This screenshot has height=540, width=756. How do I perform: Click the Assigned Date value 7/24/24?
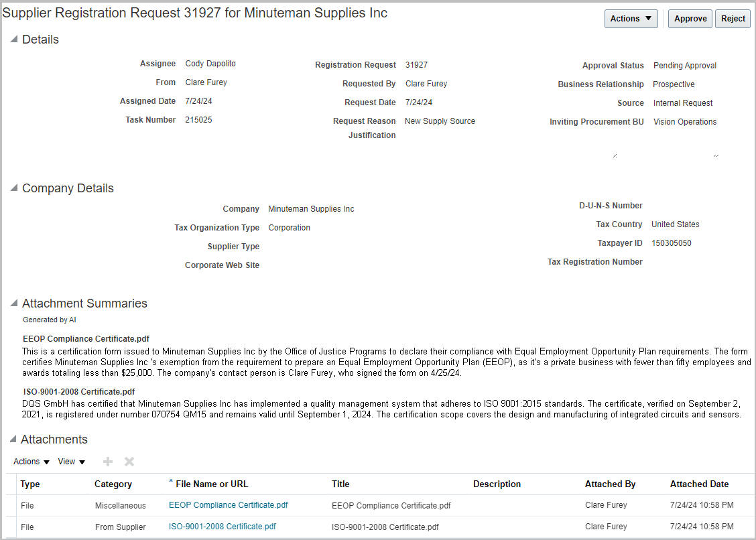tap(198, 100)
